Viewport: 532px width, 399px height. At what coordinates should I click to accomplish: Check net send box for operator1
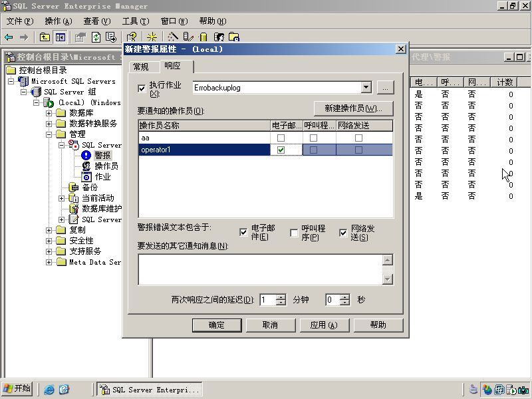click(x=358, y=150)
